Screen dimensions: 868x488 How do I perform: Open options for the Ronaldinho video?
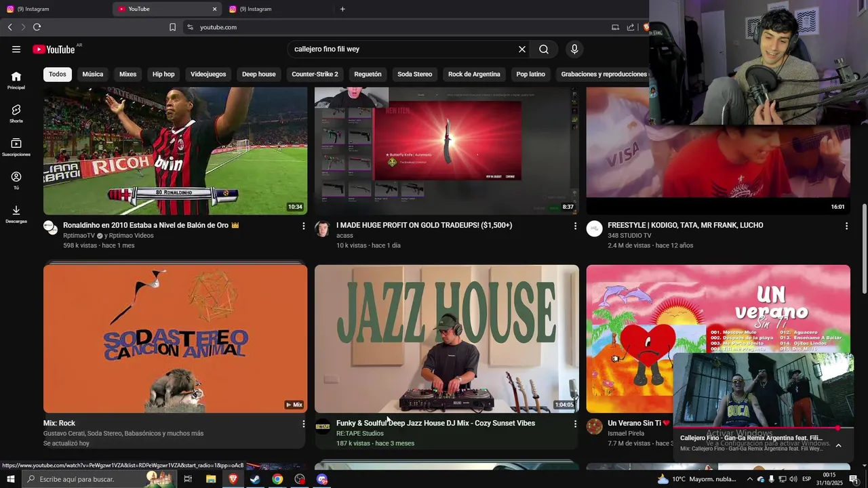[303, 226]
